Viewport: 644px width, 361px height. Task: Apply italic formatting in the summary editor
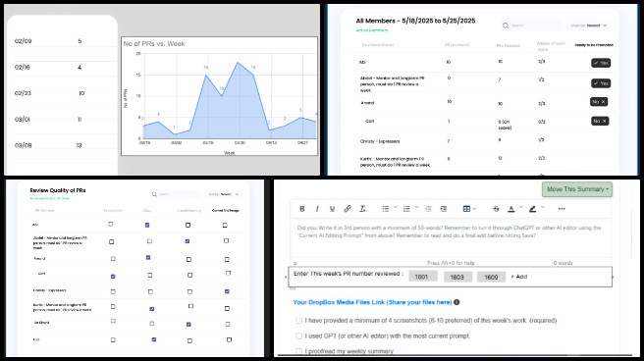point(317,209)
